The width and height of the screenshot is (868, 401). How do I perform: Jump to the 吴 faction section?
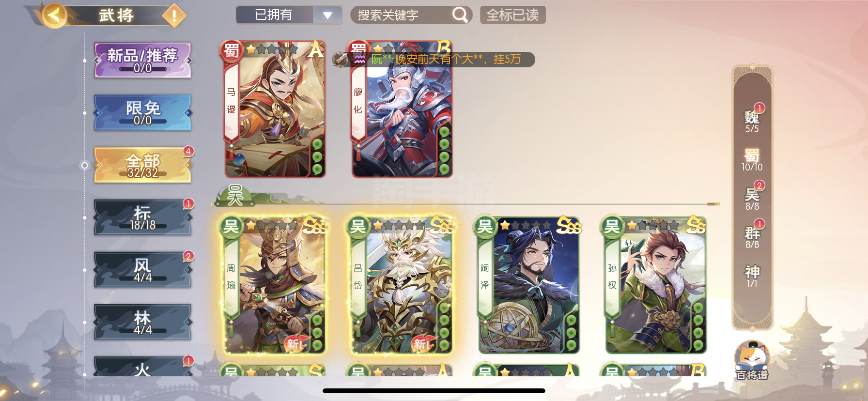pyautogui.click(x=752, y=198)
